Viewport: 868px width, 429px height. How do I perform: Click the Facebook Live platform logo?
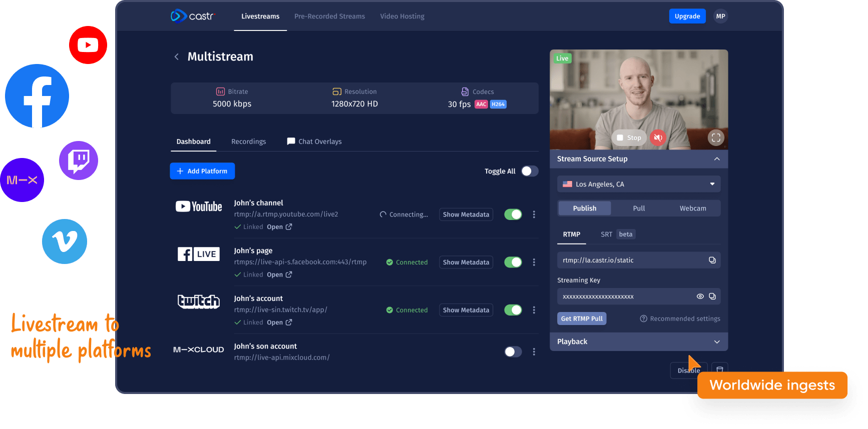(x=199, y=254)
